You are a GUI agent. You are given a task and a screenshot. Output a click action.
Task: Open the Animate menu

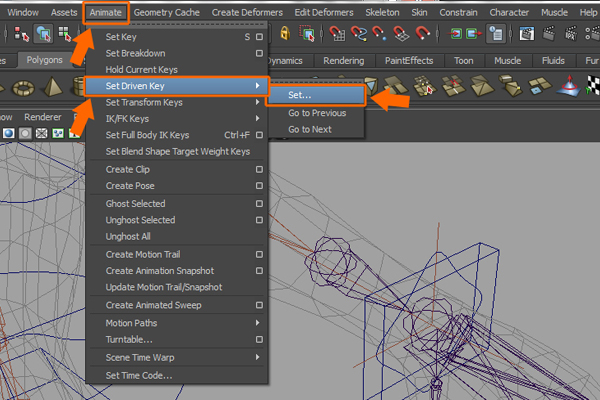[x=106, y=13]
